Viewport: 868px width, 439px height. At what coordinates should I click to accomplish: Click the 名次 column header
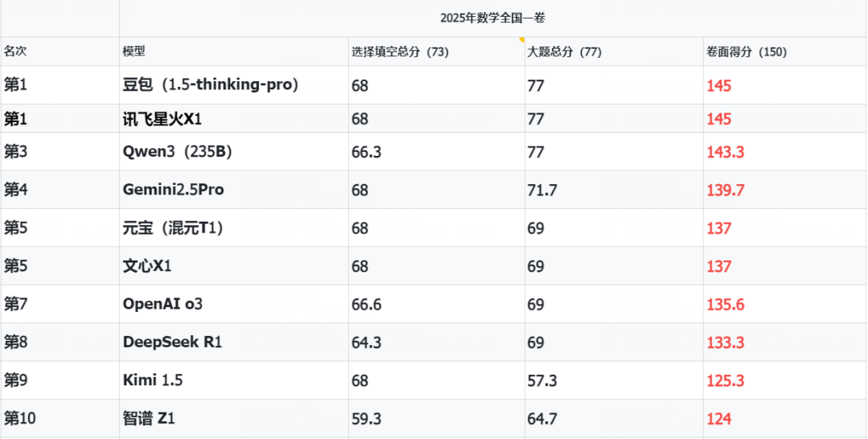coord(59,52)
